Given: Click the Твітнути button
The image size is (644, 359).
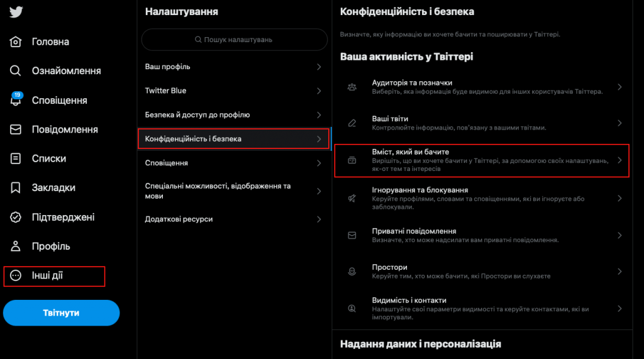Looking at the screenshot, I should [x=61, y=313].
